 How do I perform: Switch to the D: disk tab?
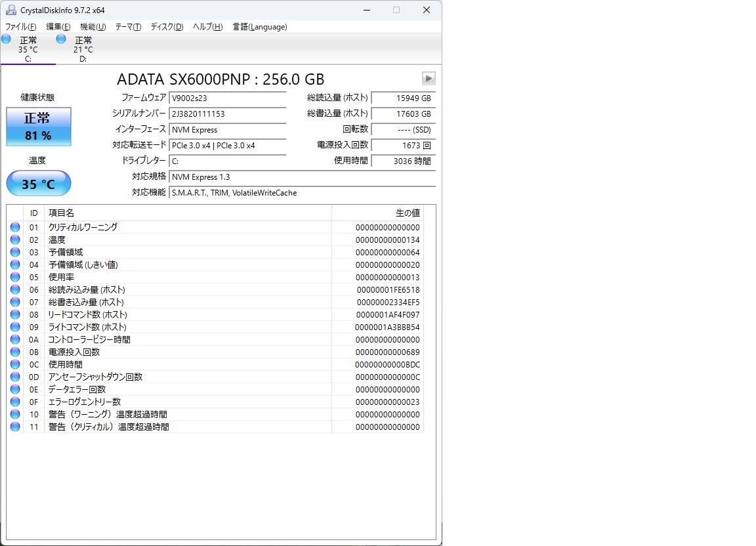(83, 49)
